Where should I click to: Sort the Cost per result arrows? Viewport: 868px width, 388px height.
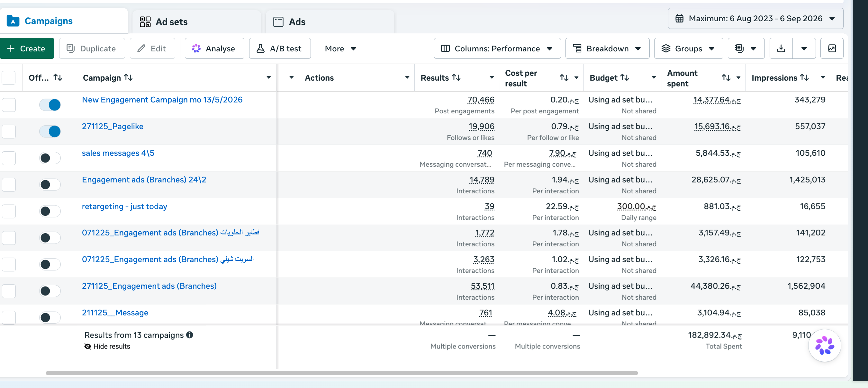click(x=564, y=78)
